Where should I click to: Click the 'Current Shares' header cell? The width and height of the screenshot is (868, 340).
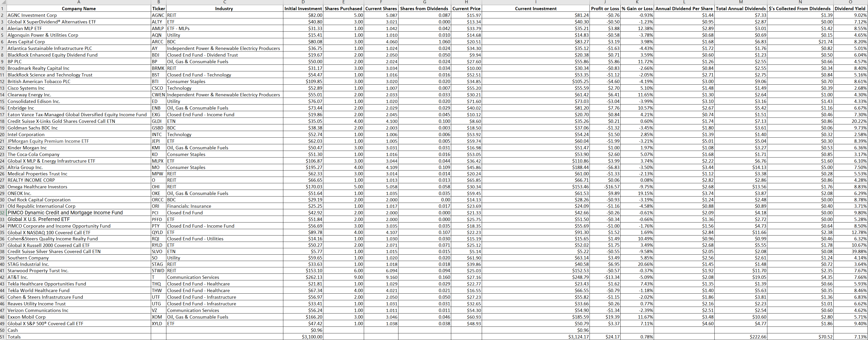click(x=381, y=8)
